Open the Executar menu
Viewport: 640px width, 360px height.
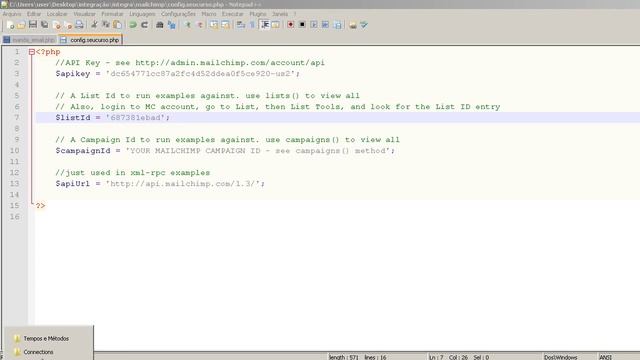pyautogui.click(x=232, y=14)
